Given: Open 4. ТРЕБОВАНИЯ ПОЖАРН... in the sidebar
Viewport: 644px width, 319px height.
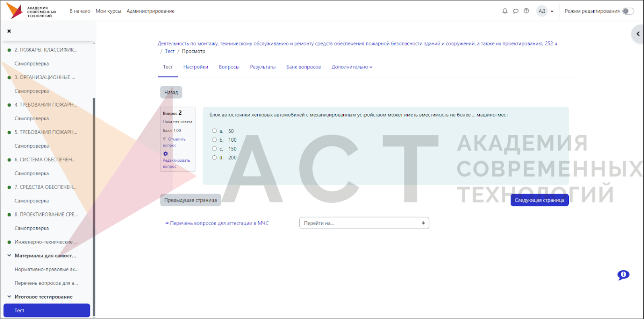Looking at the screenshot, I should (46, 105).
